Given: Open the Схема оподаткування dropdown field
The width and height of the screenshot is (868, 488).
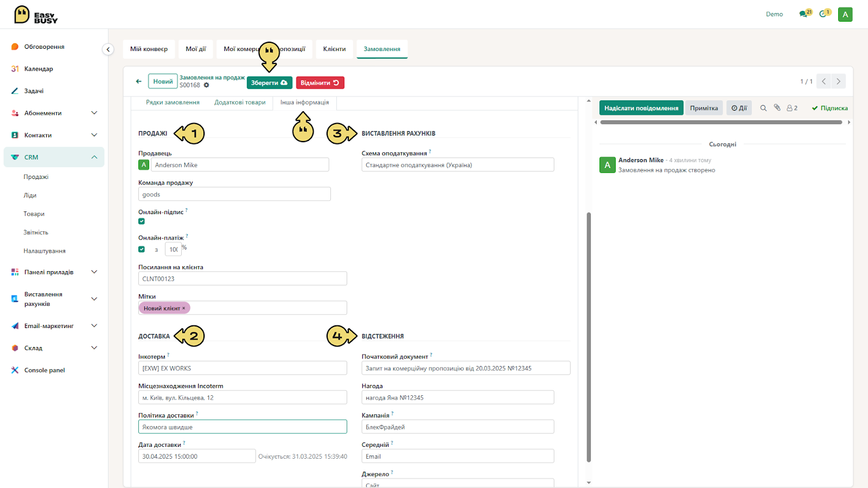Looking at the screenshot, I should point(458,165).
